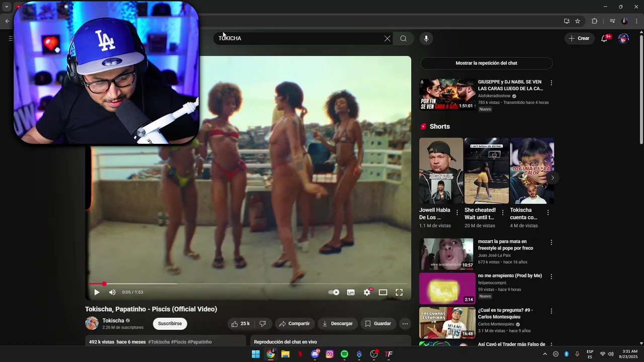Open the She cheated short
644x362 pixels.
[x=487, y=171]
